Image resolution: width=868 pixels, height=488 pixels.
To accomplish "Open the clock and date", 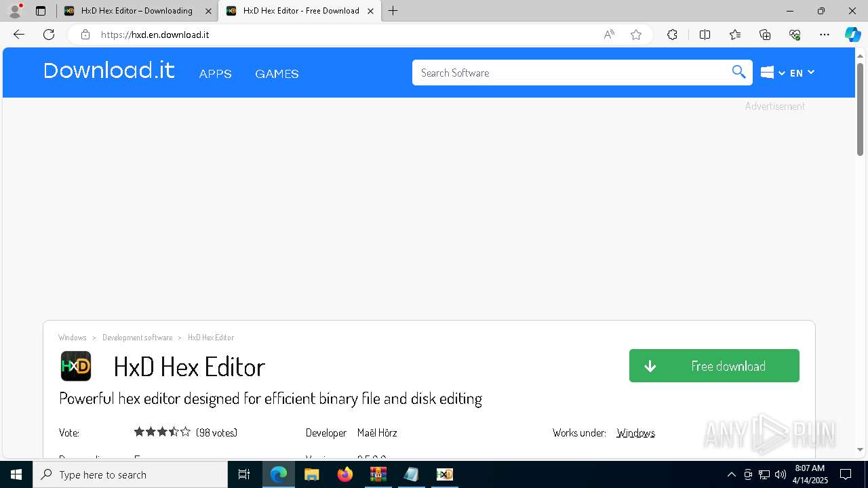I will [x=810, y=474].
